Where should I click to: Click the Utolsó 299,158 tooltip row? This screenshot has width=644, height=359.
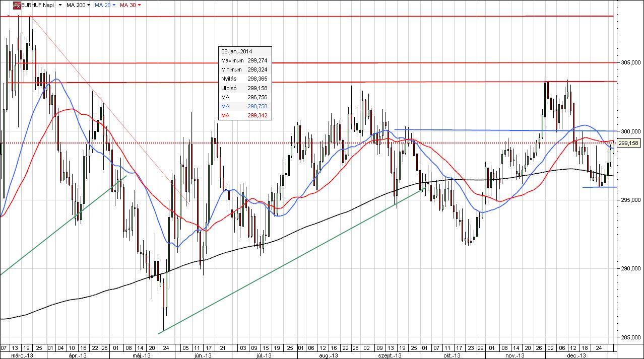(x=245, y=88)
